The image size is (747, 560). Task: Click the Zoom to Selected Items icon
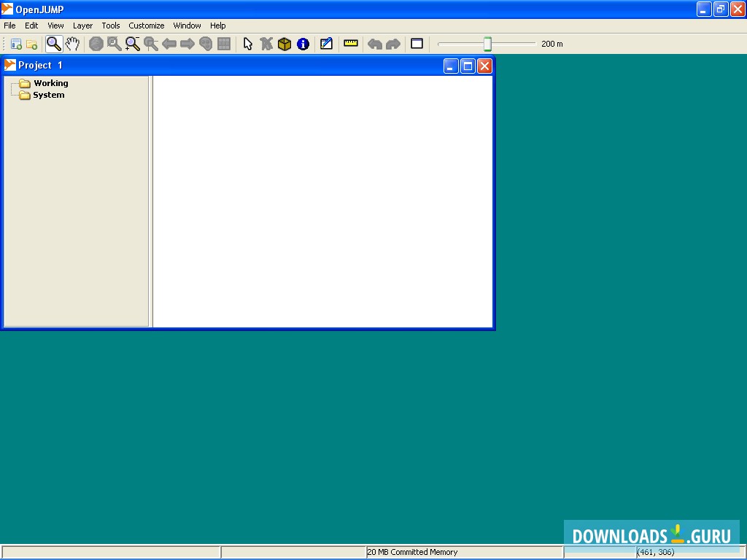point(115,44)
